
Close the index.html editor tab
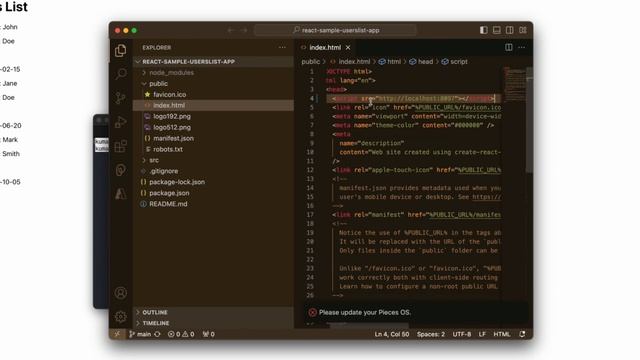(348, 48)
